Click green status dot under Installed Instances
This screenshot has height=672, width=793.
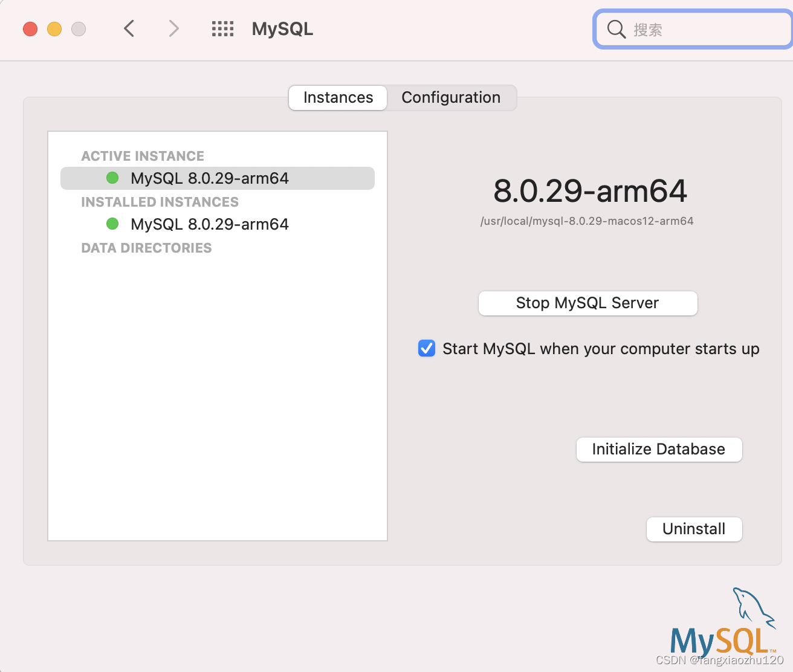coord(112,224)
